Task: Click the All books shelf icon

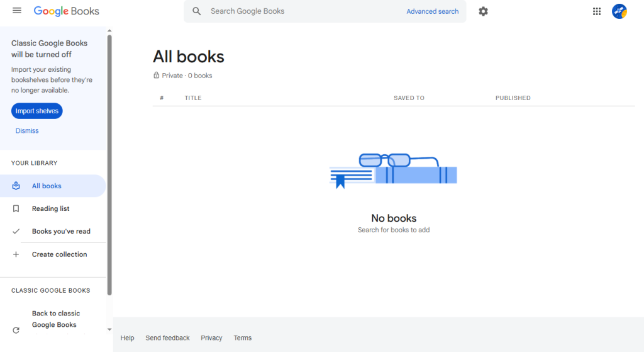Action: 16,186
